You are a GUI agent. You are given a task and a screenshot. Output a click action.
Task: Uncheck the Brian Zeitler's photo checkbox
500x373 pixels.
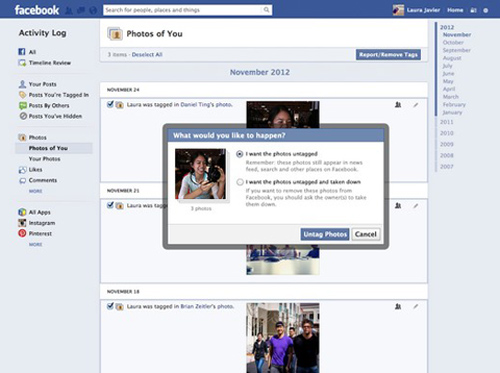pyautogui.click(x=110, y=306)
